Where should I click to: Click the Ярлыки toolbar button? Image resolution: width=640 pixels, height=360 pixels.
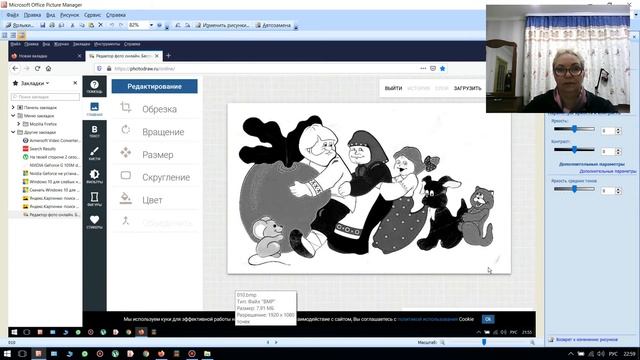coord(20,25)
